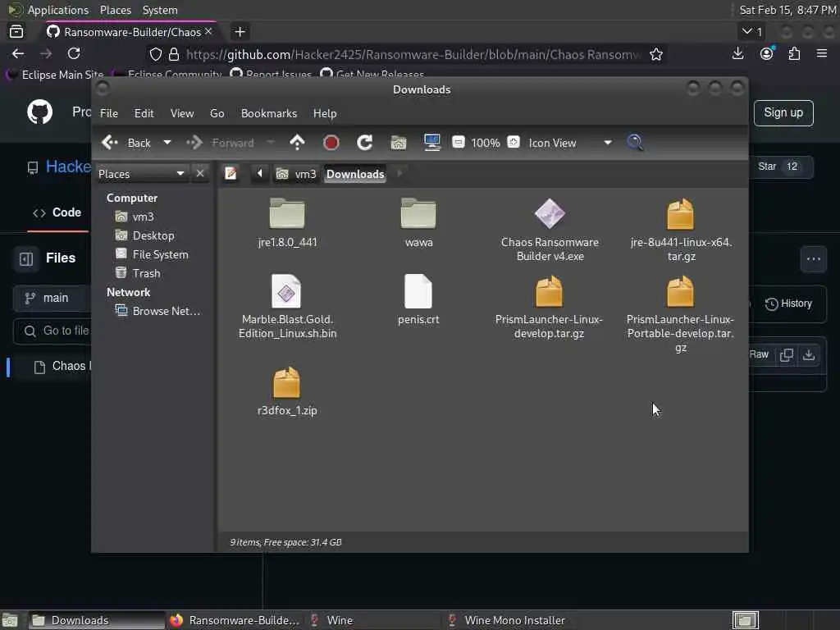Click status bar text 9 items free space
This screenshot has width=840, height=630.
click(x=285, y=542)
